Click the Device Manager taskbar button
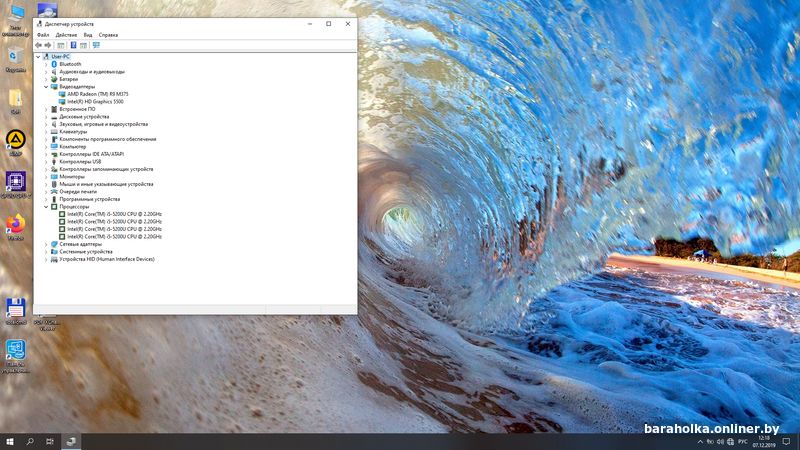800x450 pixels. (x=71, y=441)
